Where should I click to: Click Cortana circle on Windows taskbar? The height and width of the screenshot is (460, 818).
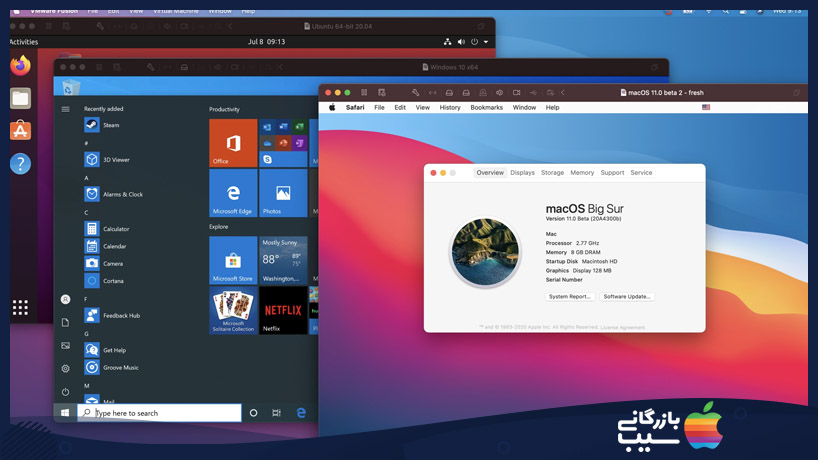[254, 413]
